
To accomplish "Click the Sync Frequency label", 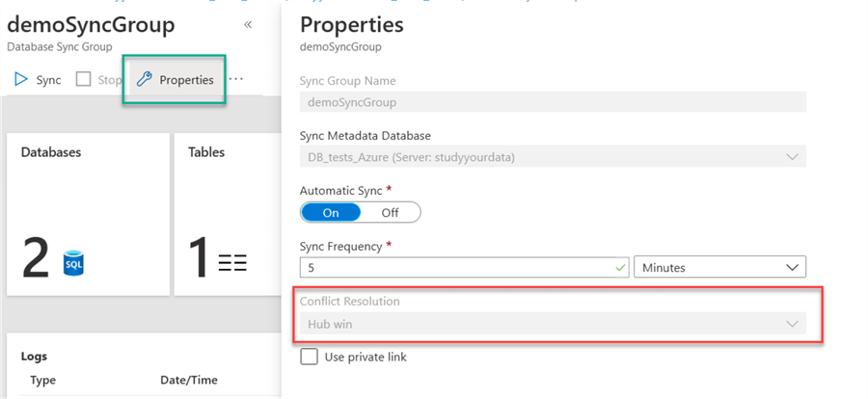I will pyautogui.click(x=341, y=246).
